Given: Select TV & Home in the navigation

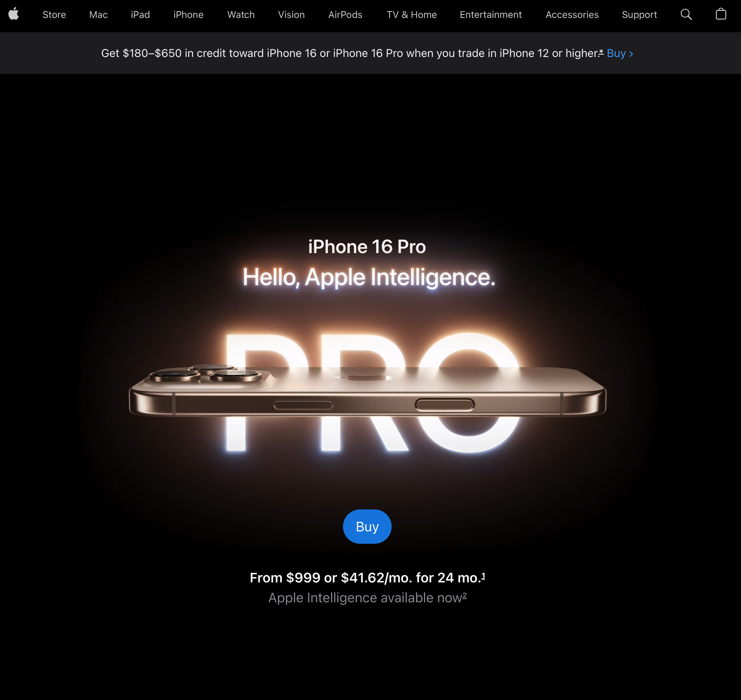Looking at the screenshot, I should pyautogui.click(x=412, y=15).
